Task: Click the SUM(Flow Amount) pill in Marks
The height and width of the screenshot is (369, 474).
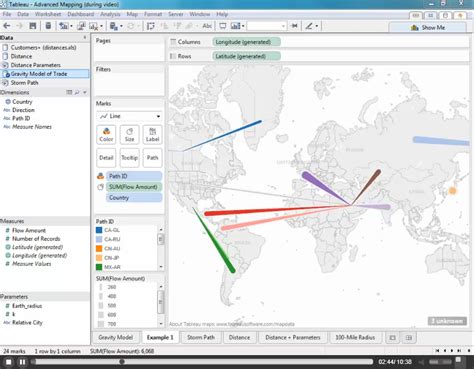Action: [x=134, y=187]
